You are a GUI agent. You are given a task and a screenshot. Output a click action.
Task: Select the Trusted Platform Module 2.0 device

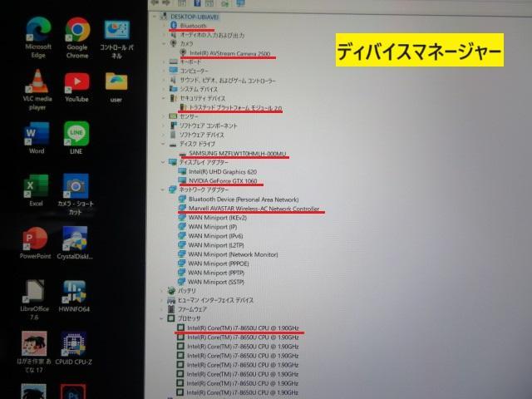pyautogui.click(x=235, y=108)
